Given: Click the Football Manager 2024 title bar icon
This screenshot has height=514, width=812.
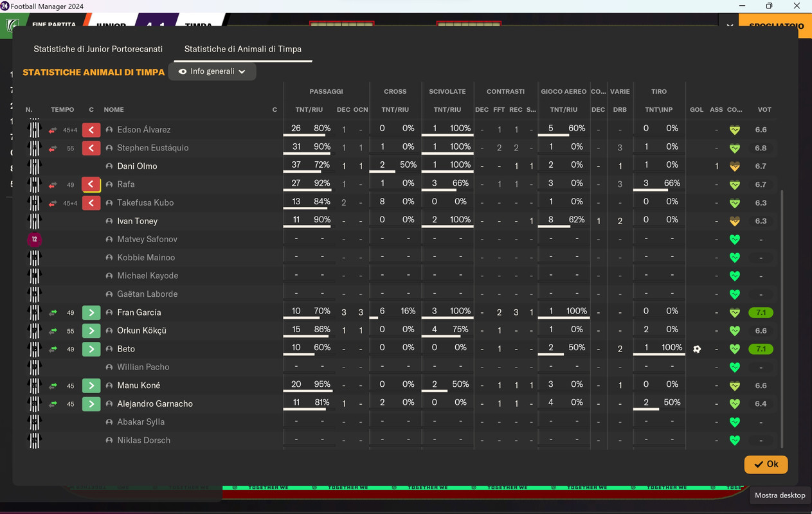Looking at the screenshot, I should point(5,6).
